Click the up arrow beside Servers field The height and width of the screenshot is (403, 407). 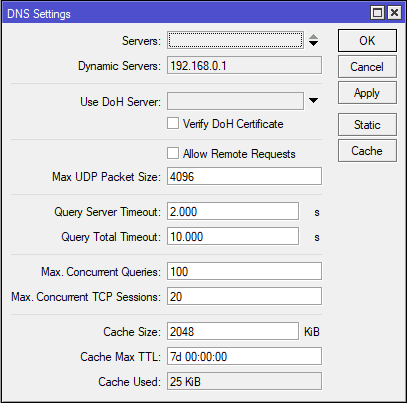313,37
